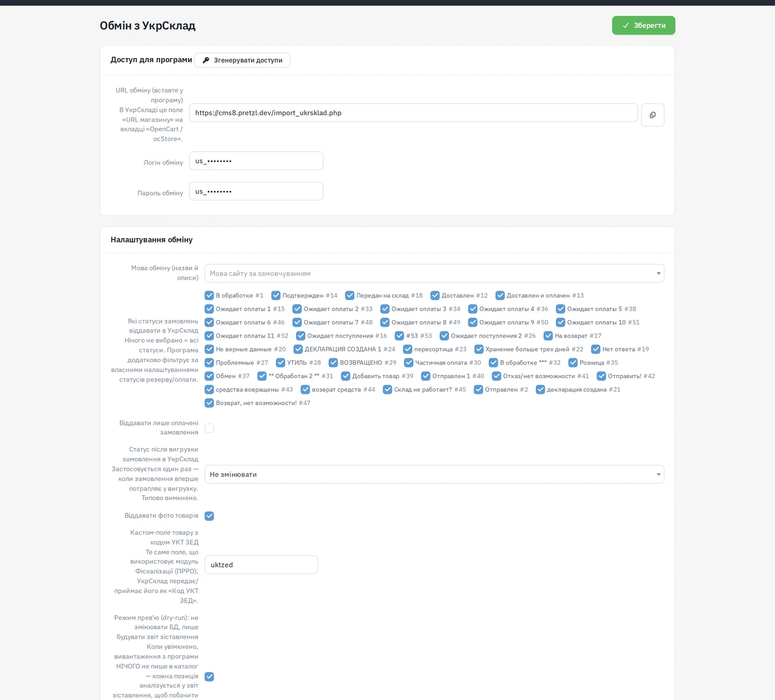This screenshot has width=775, height=700.
Task: Uncheck status Ожидает поступления 2 #26
Action: click(444, 336)
